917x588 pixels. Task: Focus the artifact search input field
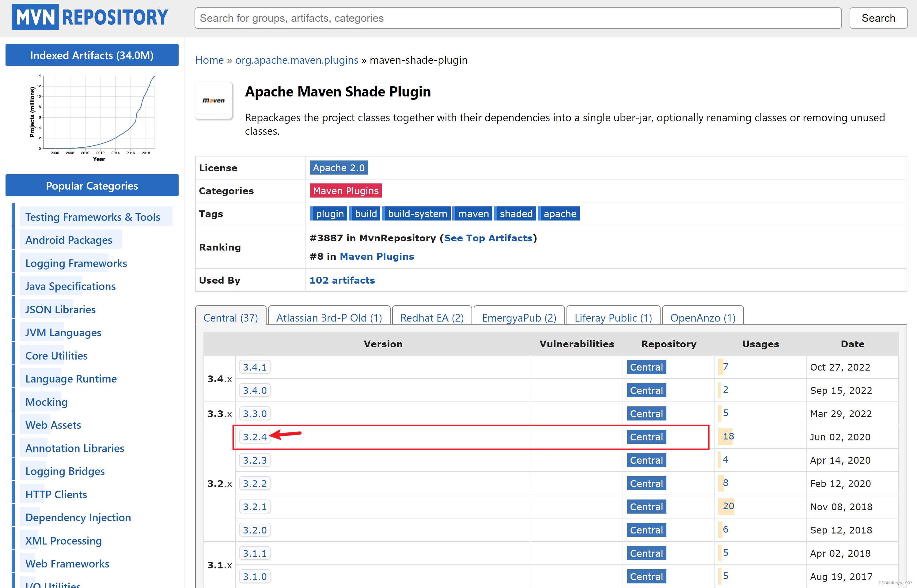click(x=517, y=18)
